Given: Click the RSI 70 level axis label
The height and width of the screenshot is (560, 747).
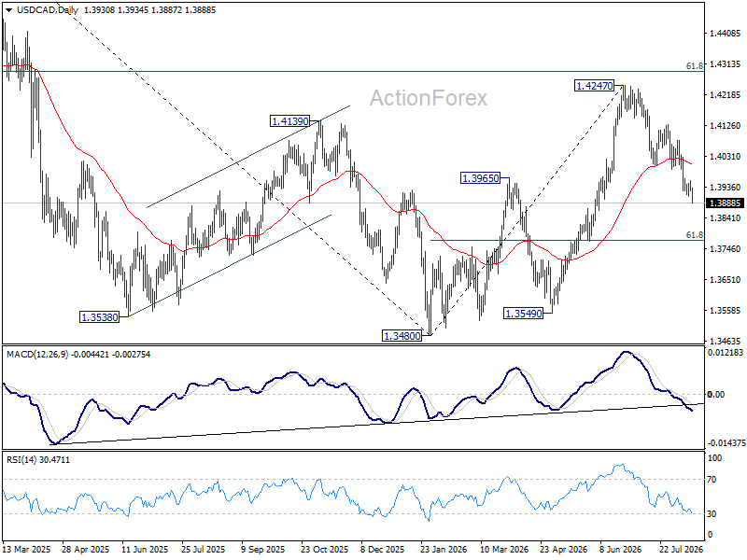Looking at the screenshot, I should [x=712, y=480].
